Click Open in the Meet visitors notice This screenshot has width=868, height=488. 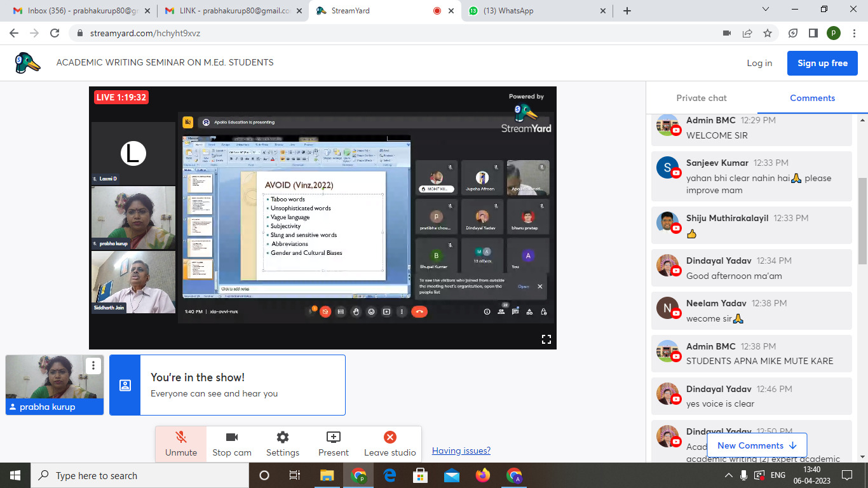coord(524,287)
